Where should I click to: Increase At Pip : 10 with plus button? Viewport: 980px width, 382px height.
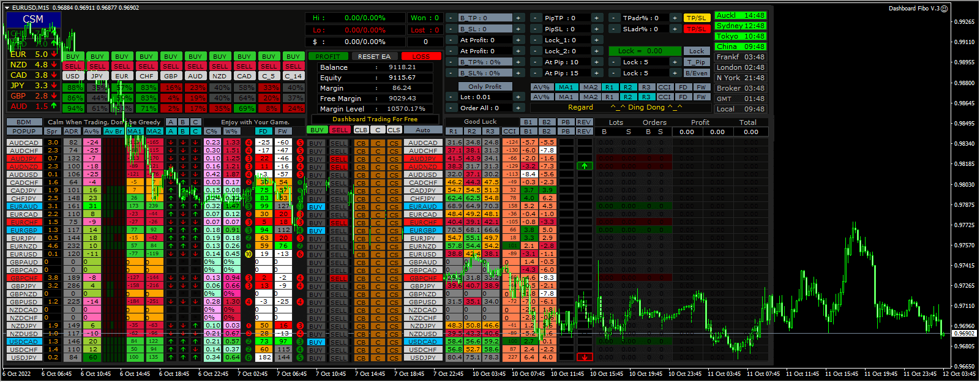596,62
